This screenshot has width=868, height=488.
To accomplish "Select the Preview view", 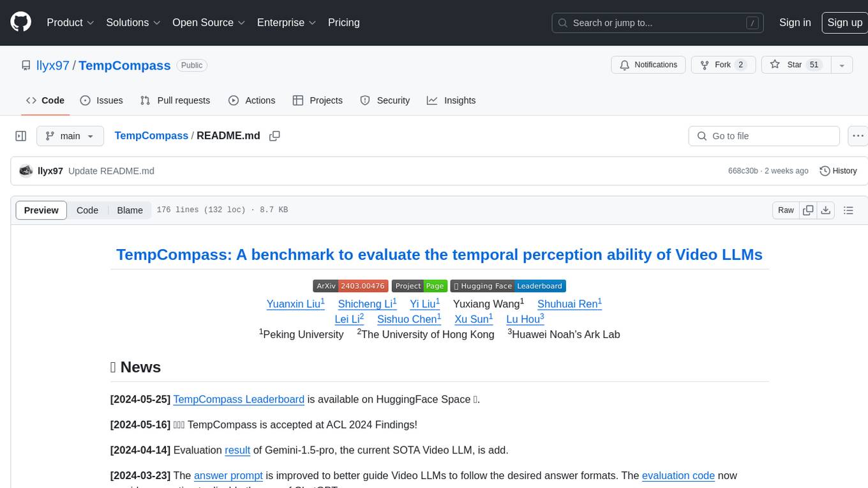I will coord(41,210).
